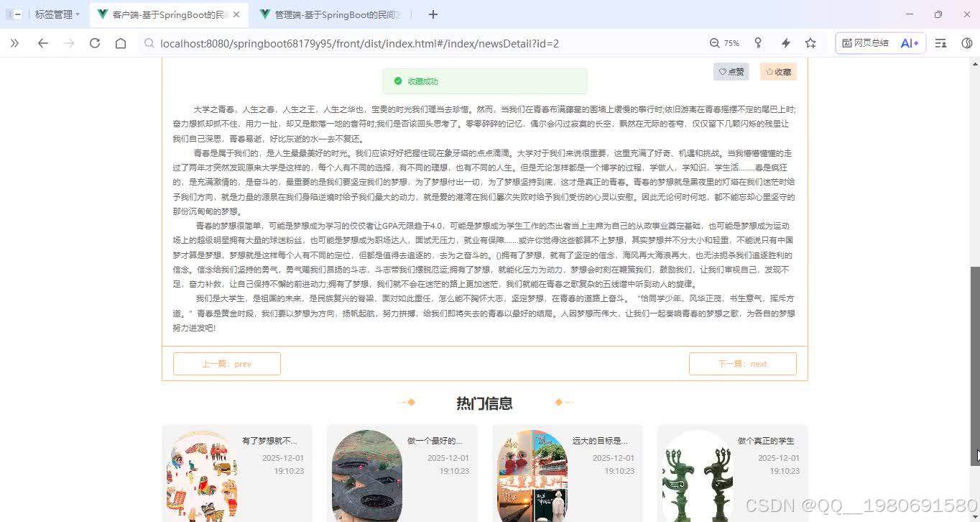This screenshot has width=980, height=522.
Task: Switch to 管理端 SpringBoot tab
Action: coord(330,14)
